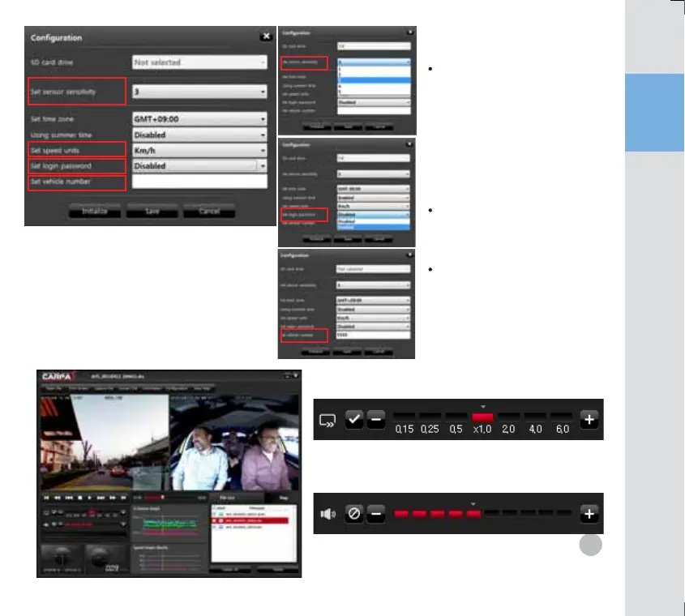Select highlighted sensitivity option in top small dialog
Image resolution: width=685 pixels, height=616 pixels.
pyautogui.click(x=374, y=80)
